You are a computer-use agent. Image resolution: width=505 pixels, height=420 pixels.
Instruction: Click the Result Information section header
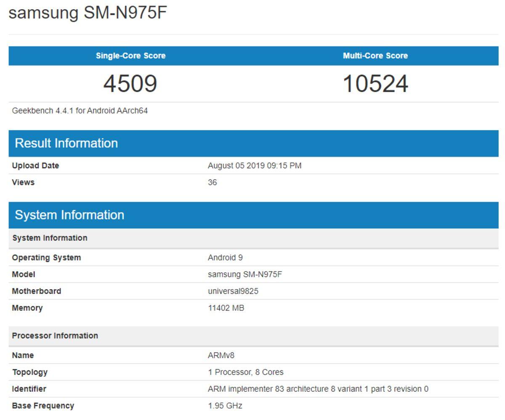[x=66, y=143]
